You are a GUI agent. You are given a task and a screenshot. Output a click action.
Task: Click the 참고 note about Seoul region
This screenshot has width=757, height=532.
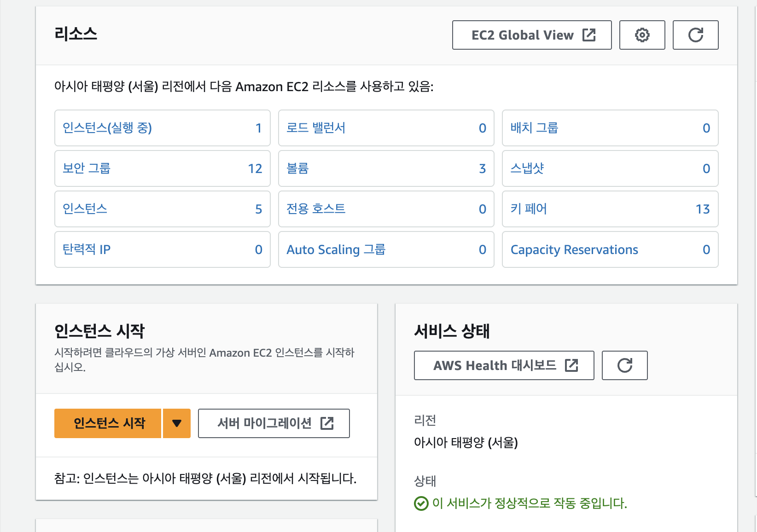click(x=205, y=479)
